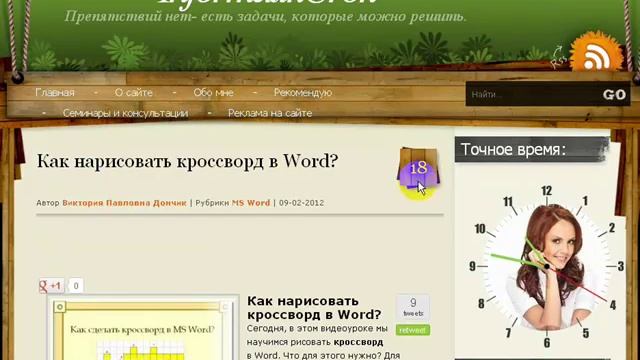Click the Google +1 button

pos(52,286)
